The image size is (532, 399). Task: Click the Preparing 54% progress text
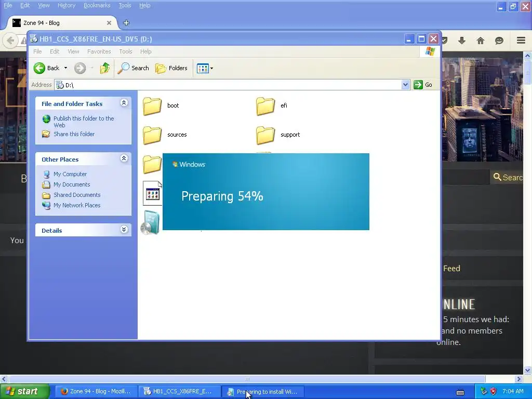(x=222, y=196)
